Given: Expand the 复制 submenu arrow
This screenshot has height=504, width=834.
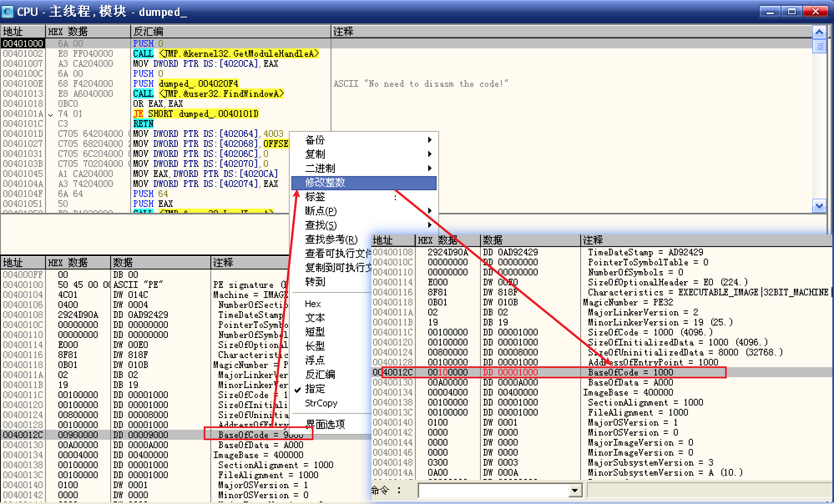Looking at the screenshot, I should tap(430, 154).
